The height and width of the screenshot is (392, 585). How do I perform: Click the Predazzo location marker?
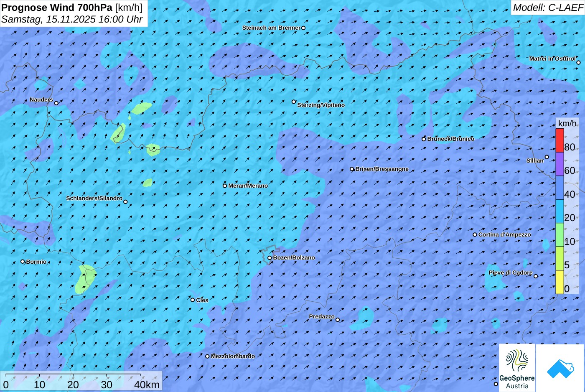(x=338, y=320)
